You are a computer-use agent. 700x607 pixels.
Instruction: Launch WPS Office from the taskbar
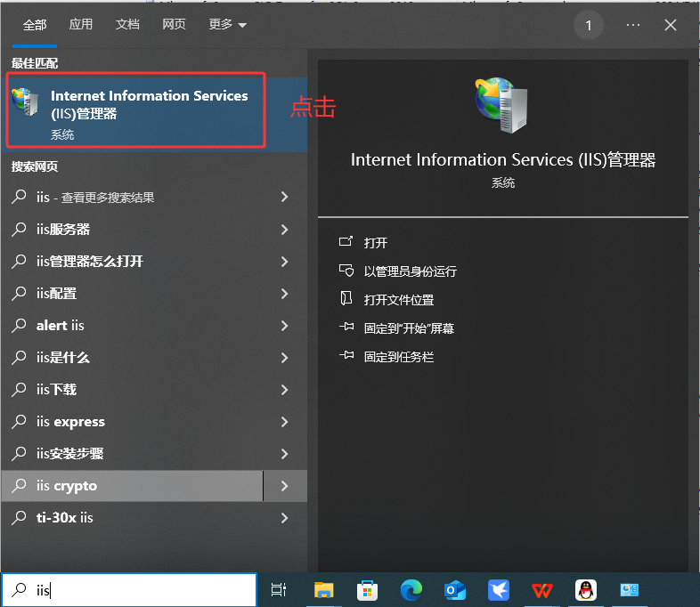[542, 590]
